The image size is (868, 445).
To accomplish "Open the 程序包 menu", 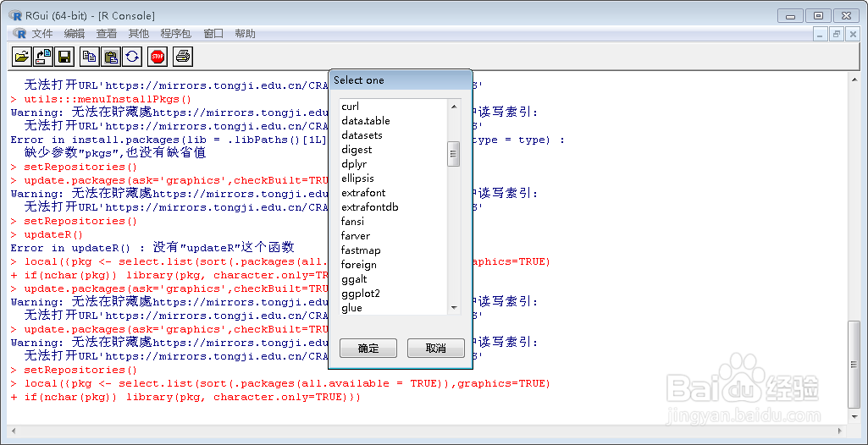I will click(176, 34).
